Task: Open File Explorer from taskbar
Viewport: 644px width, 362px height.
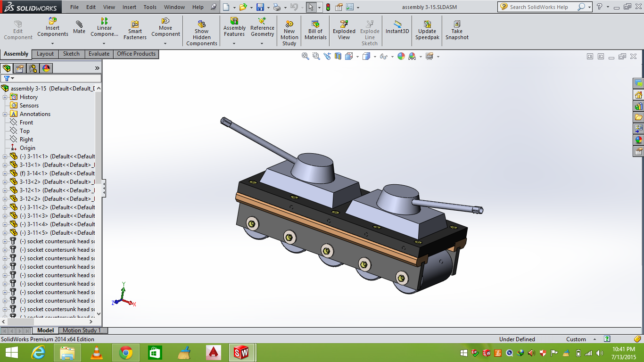Action: tap(67, 353)
